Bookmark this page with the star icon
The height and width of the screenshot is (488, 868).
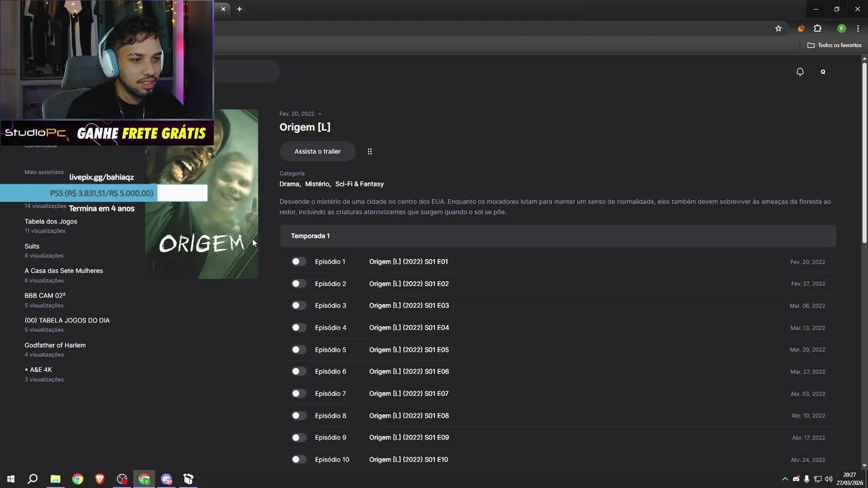coord(778,28)
